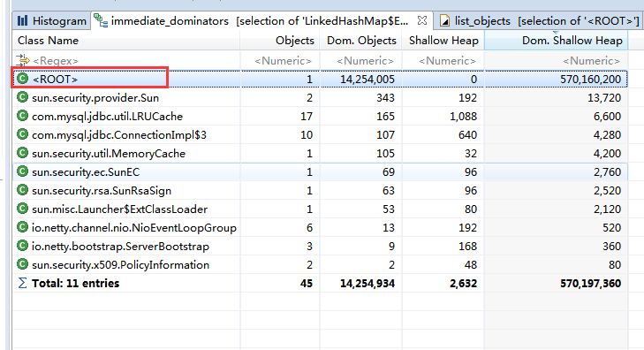Click class icon of sun.misc.Launcher$ExtClassLoader
The image size is (644, 350).
(23, 209)
